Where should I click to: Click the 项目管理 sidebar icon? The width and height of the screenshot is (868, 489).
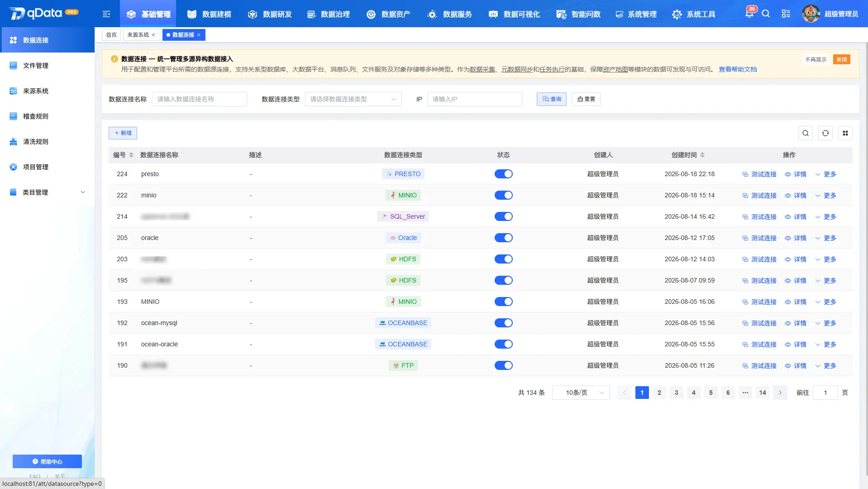click(14, 167)
